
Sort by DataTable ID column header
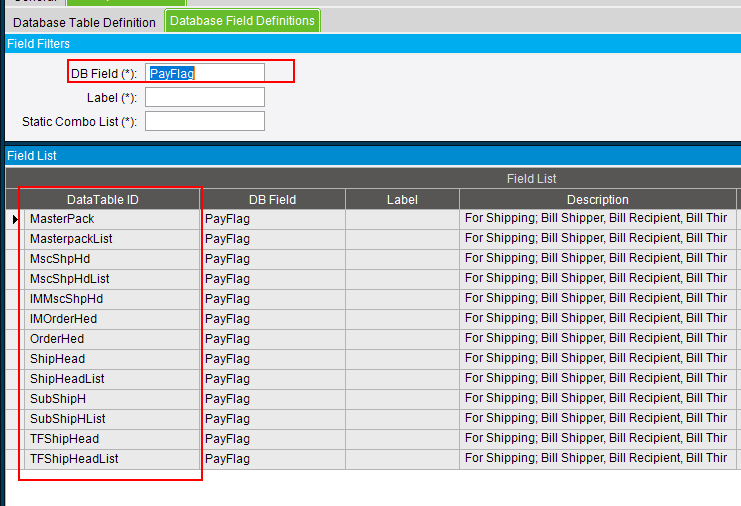click(103, 199)
